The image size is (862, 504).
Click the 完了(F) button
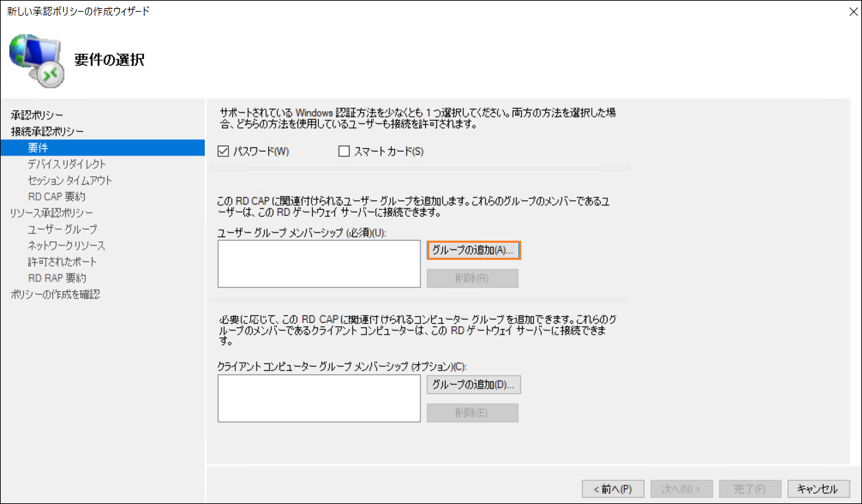click(x=750, y=489)
